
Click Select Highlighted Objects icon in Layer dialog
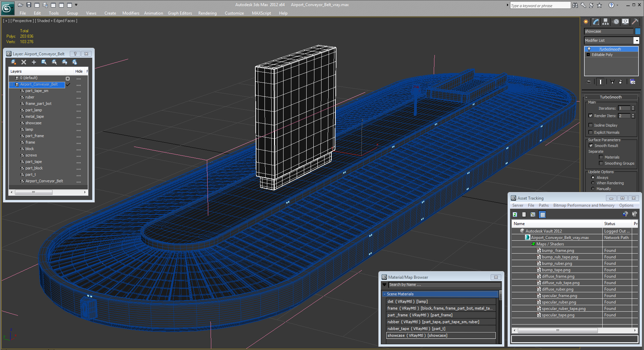coord(44,62)
